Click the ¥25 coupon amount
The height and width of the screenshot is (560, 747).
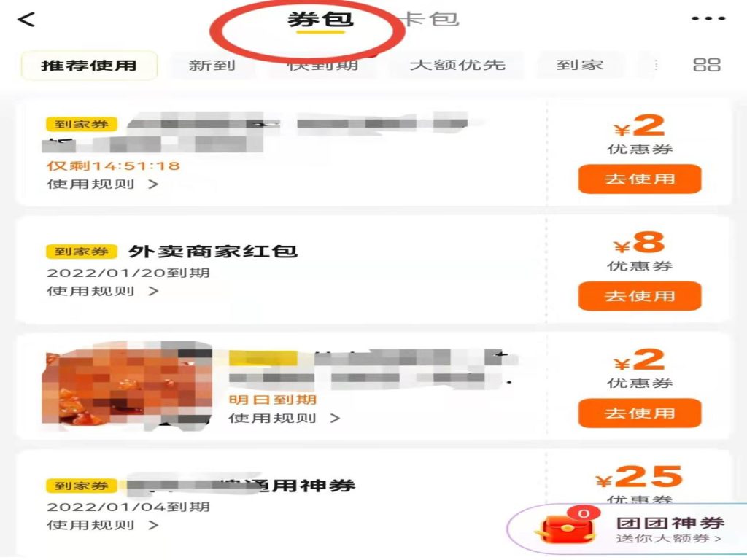coord(639,477)
